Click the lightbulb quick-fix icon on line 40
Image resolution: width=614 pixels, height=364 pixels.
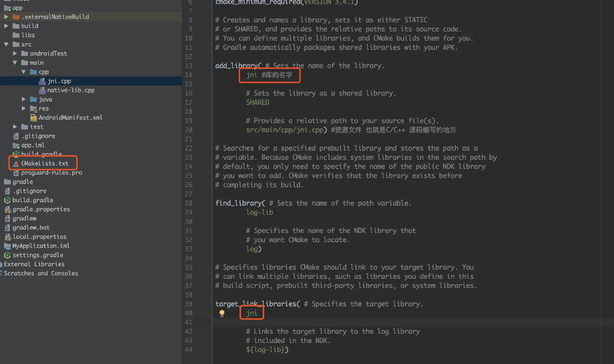tap(222, 313)
